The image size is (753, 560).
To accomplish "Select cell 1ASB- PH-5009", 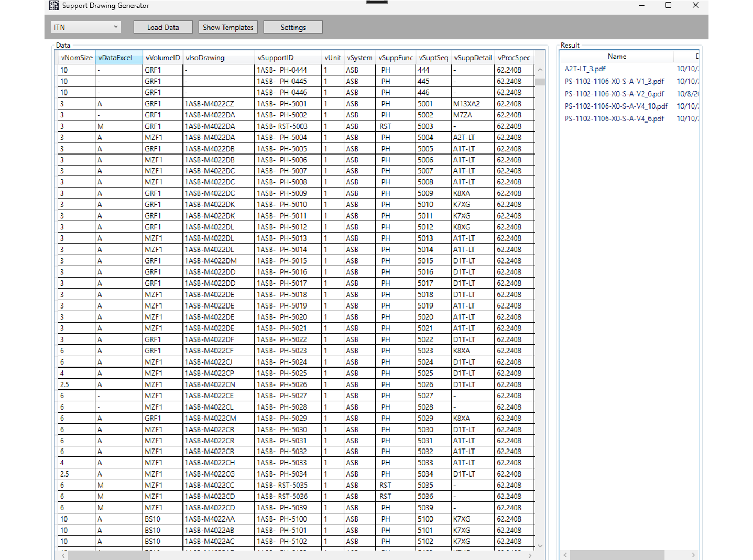I will click(x=288, y=193).
